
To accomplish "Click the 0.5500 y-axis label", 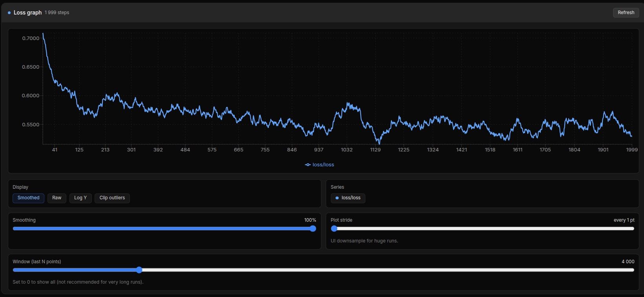I will click(31, 125).
